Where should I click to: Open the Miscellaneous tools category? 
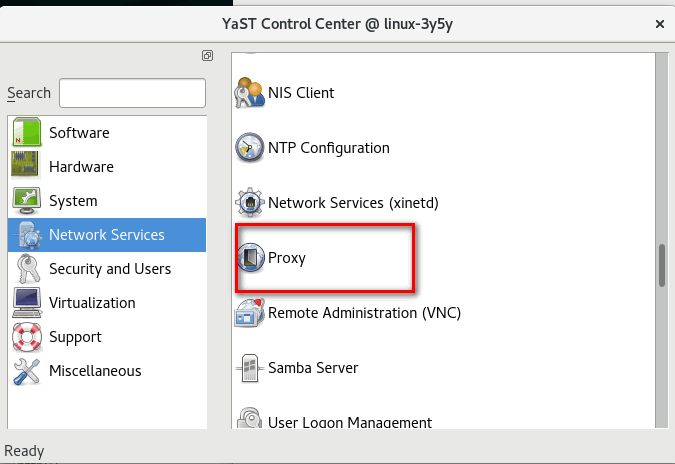coord(107,371)
